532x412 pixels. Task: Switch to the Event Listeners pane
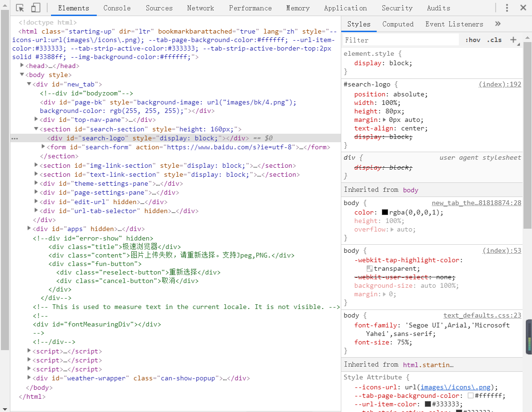click(454, 24)
